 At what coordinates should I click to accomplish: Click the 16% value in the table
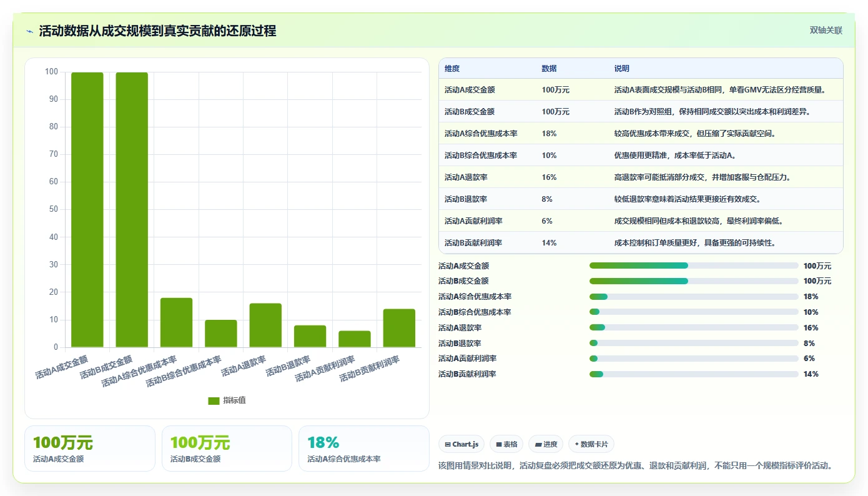click(549, 177)
